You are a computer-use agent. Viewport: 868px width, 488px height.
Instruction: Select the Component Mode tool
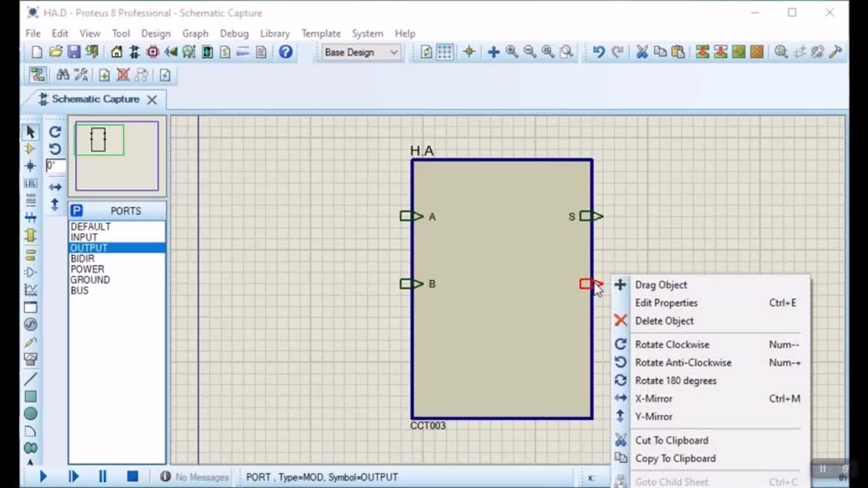tap(30, 148)
